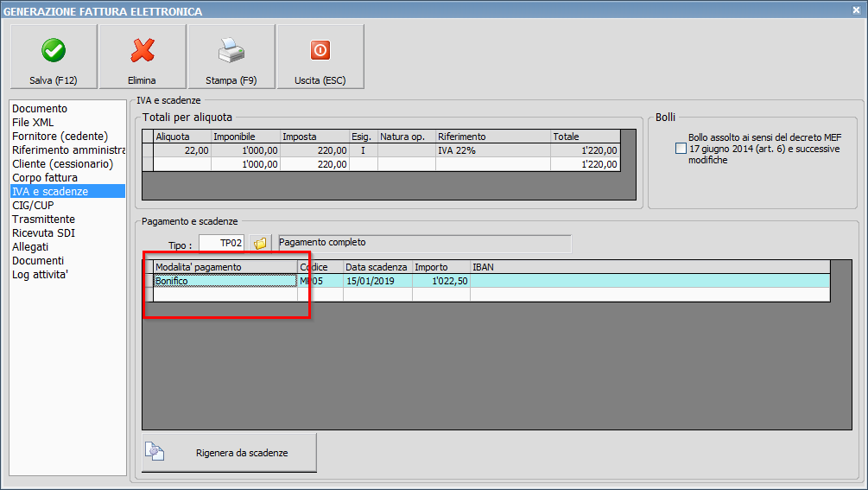Viewport: 868px width, 490px height.
Task: Click the Imponibile column header
Action: 246,137
